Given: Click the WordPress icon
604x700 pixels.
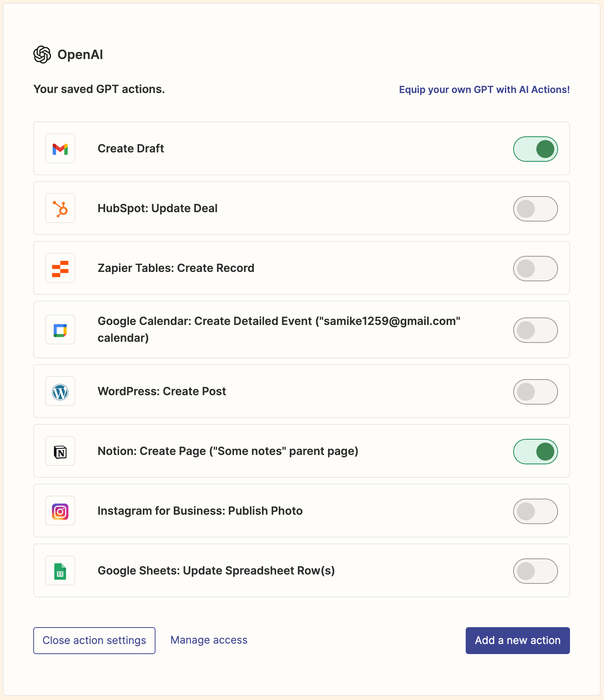Looking at the screenshot, I should click(60, 391).
